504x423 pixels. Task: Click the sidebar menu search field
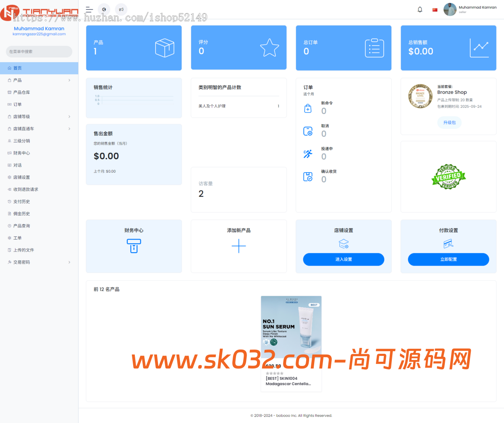[x=39, y=52]
